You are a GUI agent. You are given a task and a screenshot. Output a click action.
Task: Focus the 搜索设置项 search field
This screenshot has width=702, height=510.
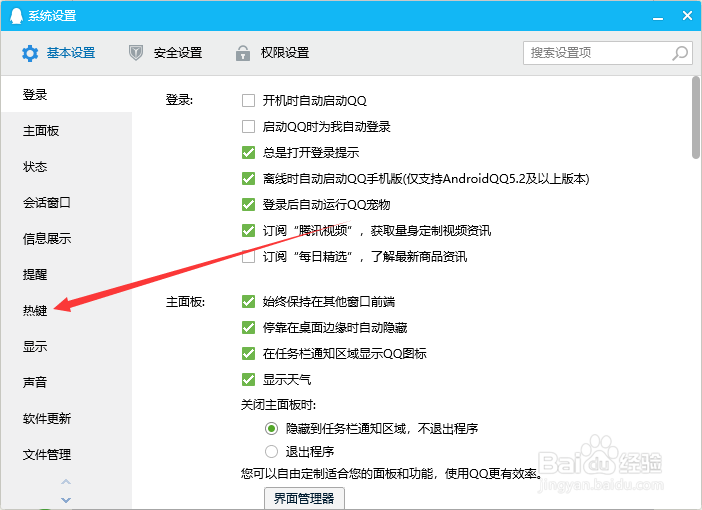(608, 53)
